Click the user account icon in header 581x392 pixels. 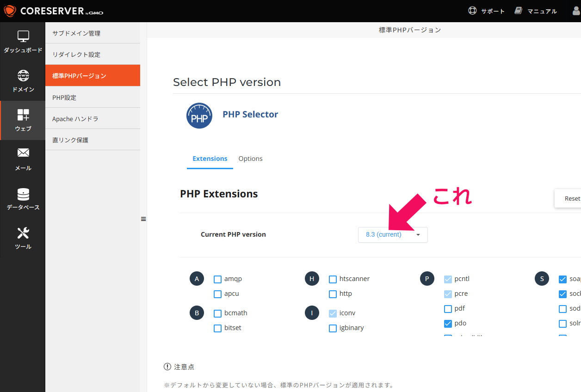576,11
